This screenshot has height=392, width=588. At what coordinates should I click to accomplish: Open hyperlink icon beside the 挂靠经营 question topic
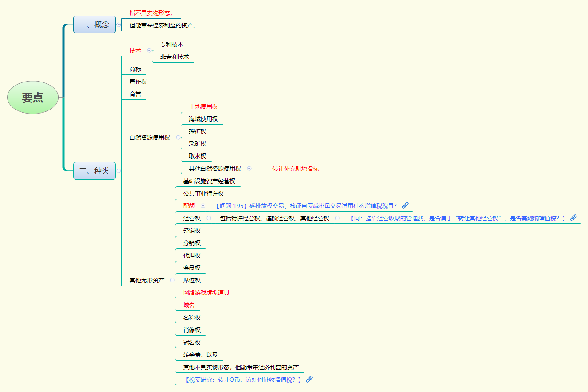pos(573,218)
